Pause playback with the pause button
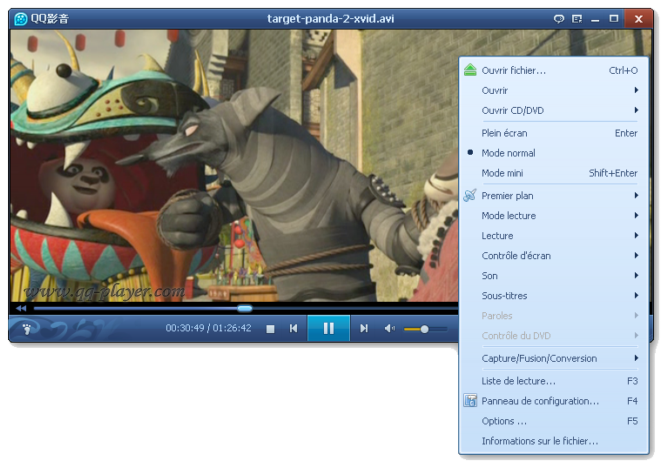Screen dimensions: 667x468 point(328,328)
